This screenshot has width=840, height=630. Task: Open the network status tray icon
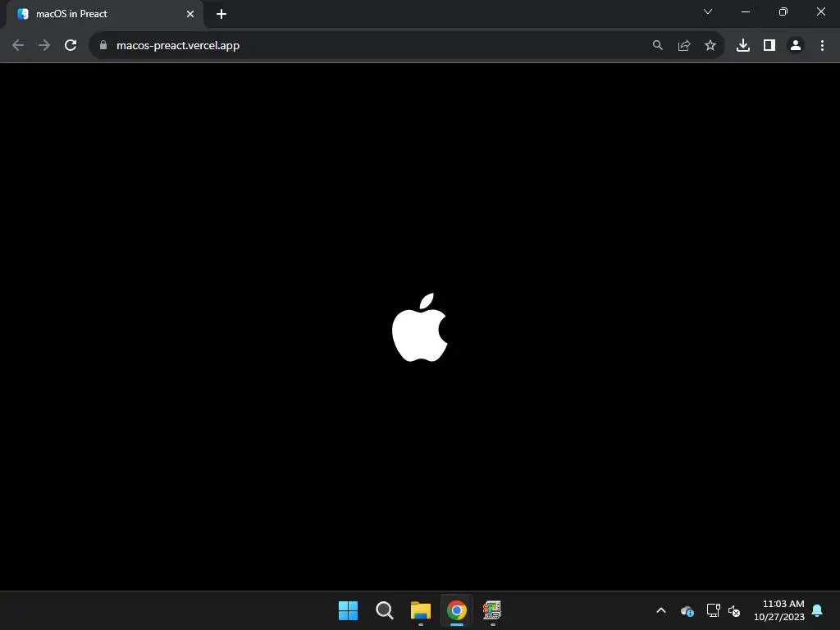713,610
